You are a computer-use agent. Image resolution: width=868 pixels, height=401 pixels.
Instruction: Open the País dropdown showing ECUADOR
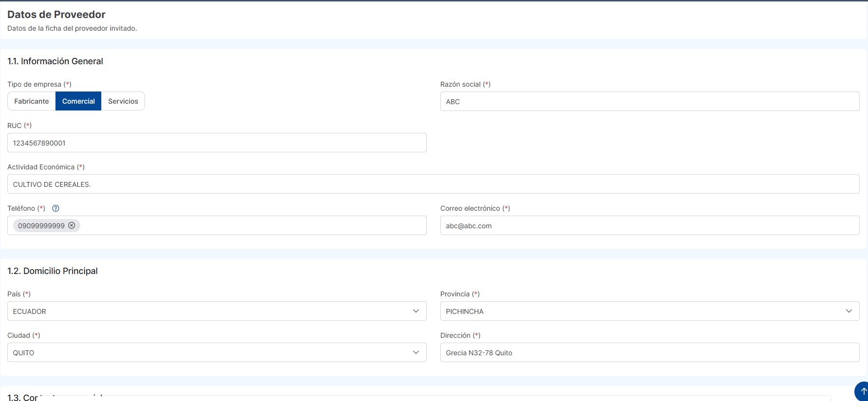pyautogui.click(x=209, y=311)
